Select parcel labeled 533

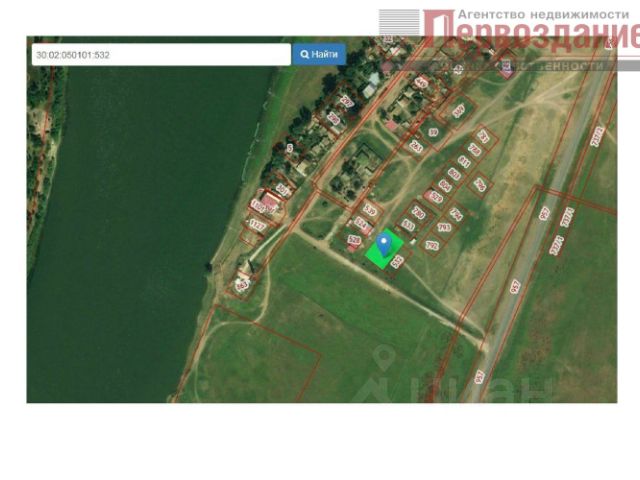click(408, 225)
